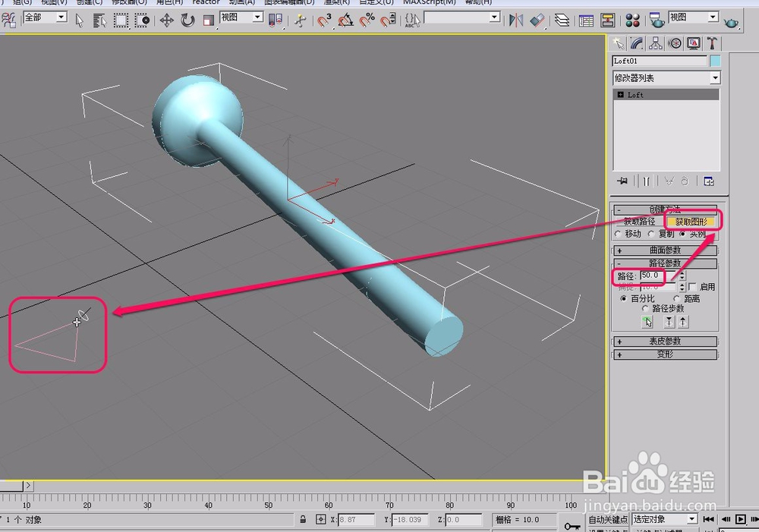The image size is (759, 532).
Task: Toggle Show End Result icon
Action: tap(646, 181)
